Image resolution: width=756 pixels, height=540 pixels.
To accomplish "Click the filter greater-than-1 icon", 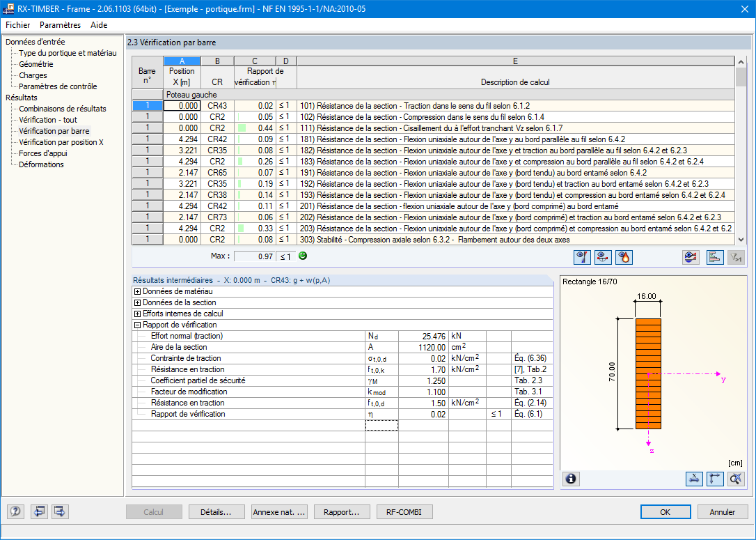I will click(x=736, y=257).
